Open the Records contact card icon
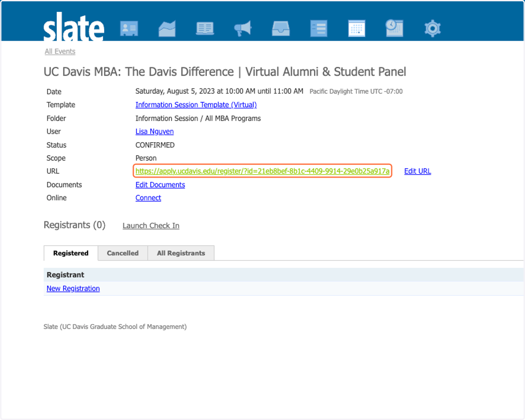The image size is (525, 420). (129, 29)
